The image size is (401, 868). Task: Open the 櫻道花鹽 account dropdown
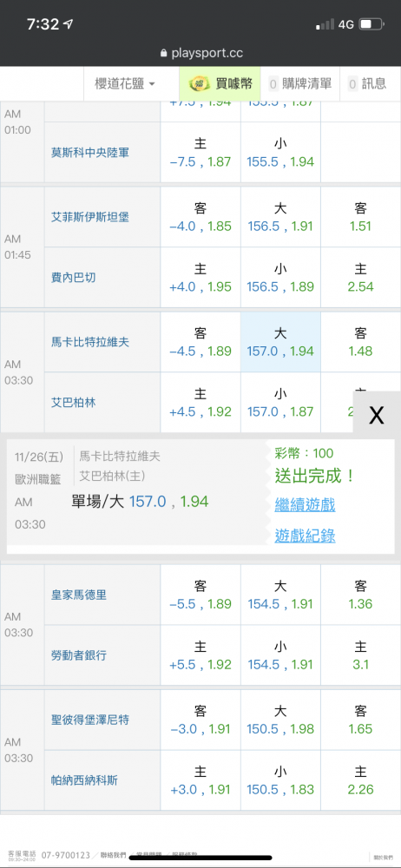(x=125, y=83)
